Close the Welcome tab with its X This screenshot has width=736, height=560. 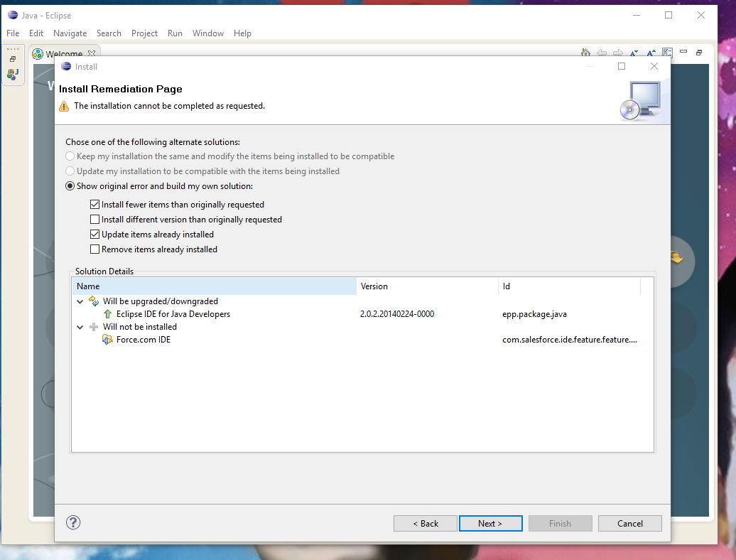point(92,53)
